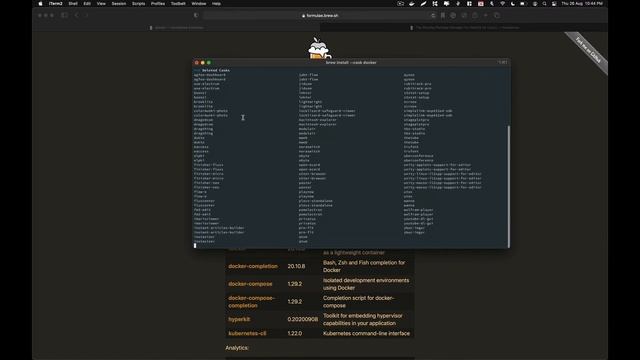
Task: Open the Session menu
Action: 119,4
